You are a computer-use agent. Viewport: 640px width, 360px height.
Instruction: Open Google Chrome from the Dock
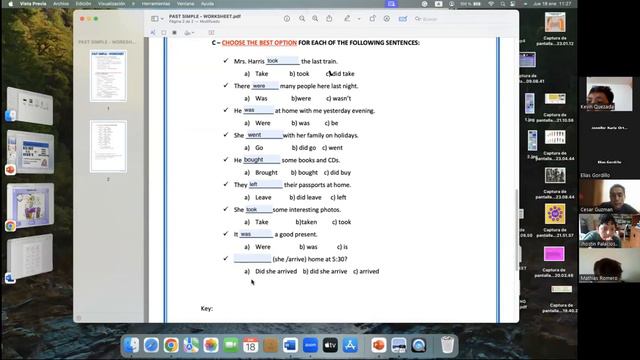pos(171,345)
